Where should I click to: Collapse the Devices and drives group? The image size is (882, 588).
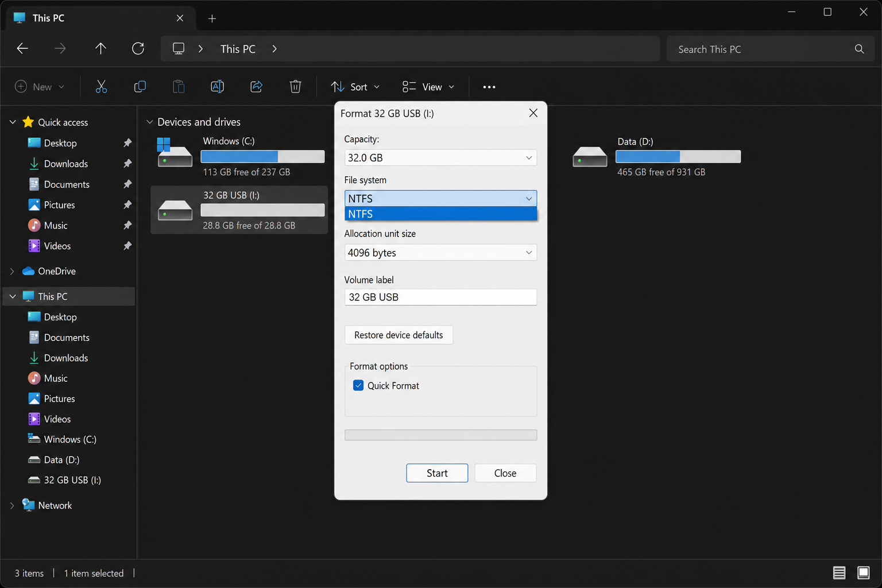149,122
